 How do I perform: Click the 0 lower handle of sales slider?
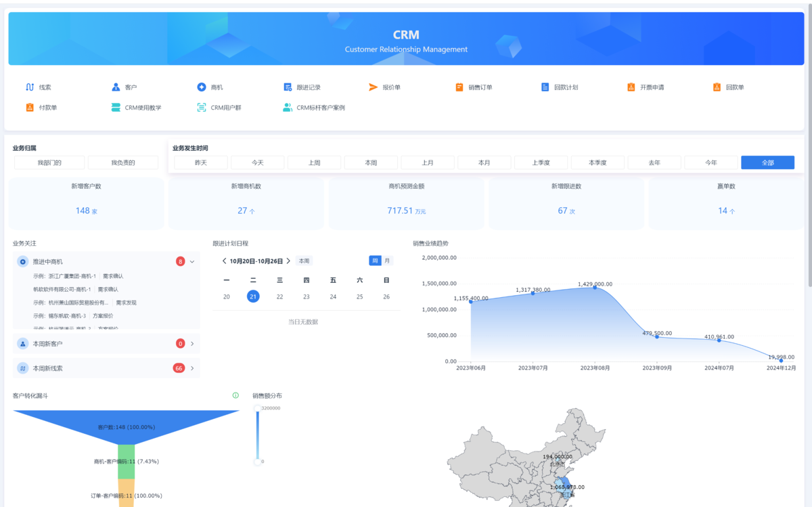(257, 462)
